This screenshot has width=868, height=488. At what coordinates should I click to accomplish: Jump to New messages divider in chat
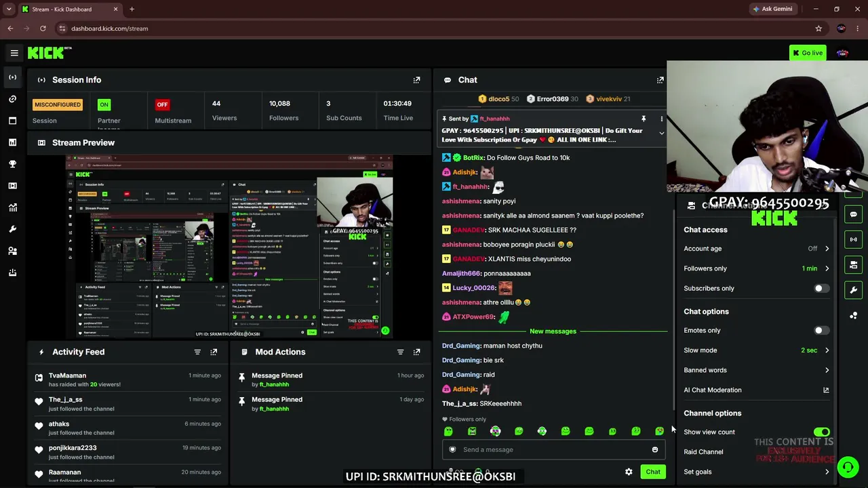coord(553,331)
